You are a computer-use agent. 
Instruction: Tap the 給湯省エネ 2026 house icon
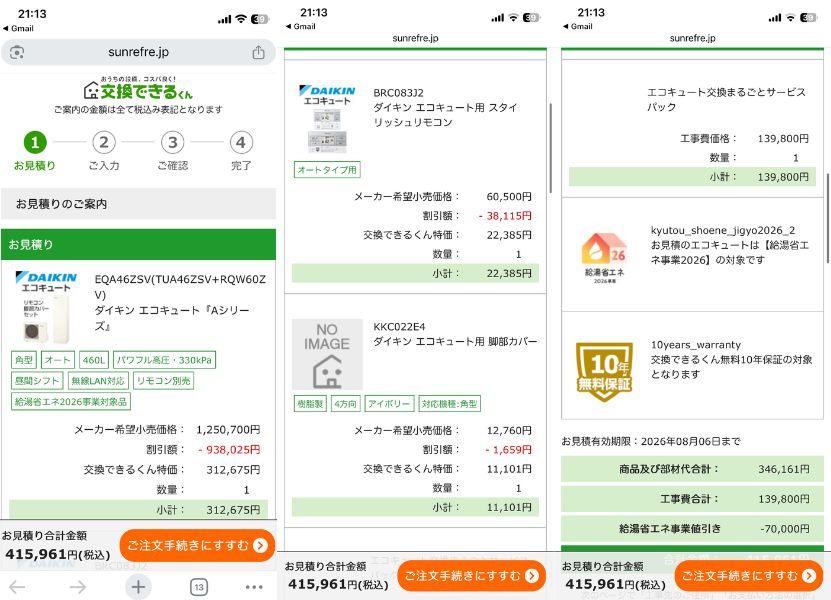click(604, 258)
